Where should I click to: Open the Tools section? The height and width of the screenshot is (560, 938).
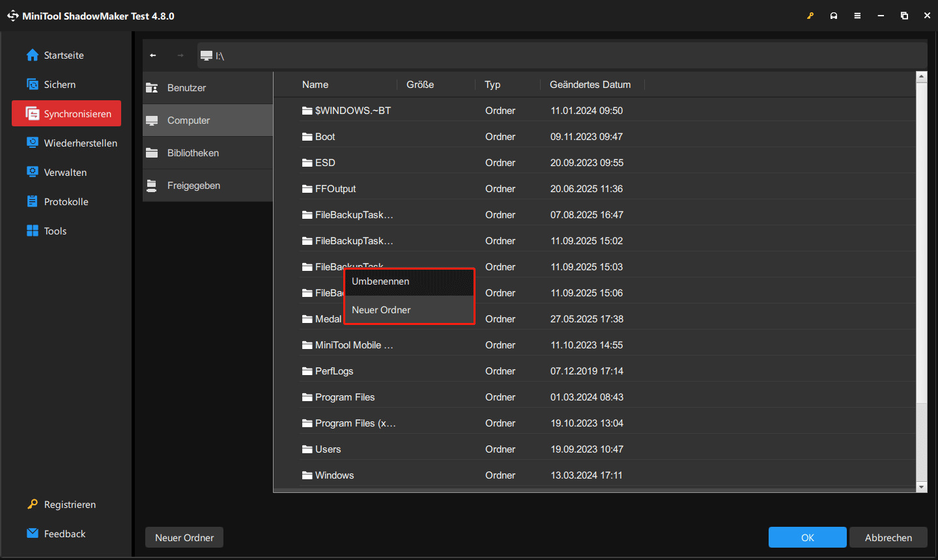point(55,231)
